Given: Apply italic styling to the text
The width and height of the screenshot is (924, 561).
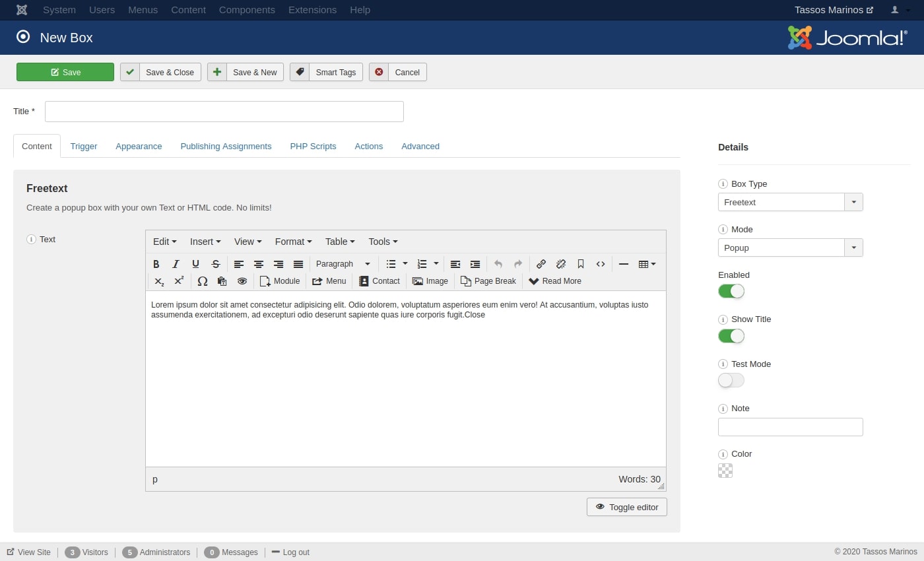Looking at the screenshot, I should coord(176,263).
